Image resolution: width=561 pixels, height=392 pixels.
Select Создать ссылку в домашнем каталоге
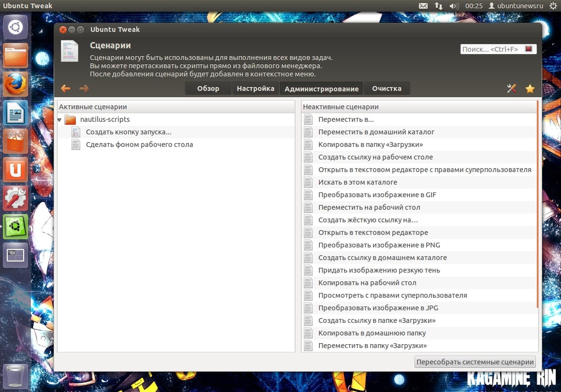[419, 258]
